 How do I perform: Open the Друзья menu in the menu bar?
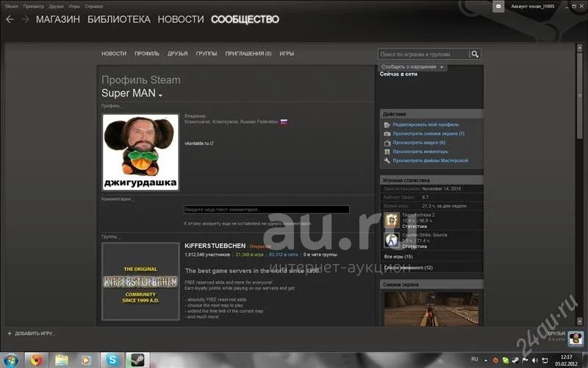click(57, 7)
